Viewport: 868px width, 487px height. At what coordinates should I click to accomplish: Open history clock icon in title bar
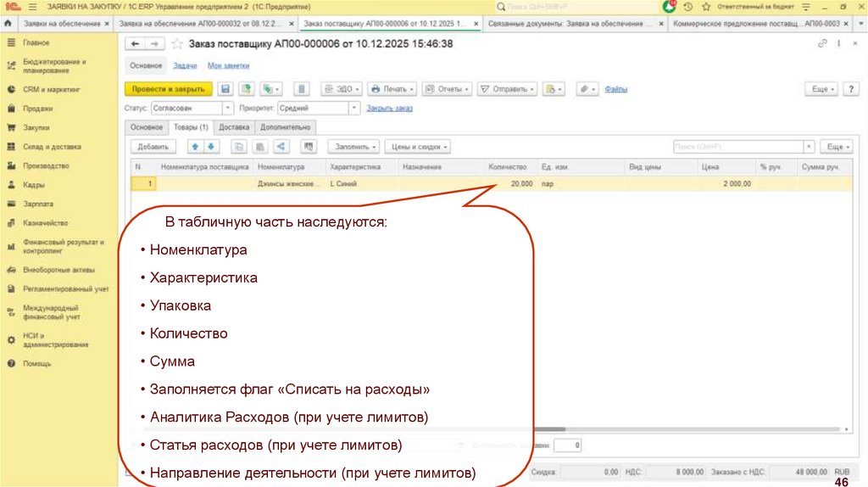click(x=688, y=6)
